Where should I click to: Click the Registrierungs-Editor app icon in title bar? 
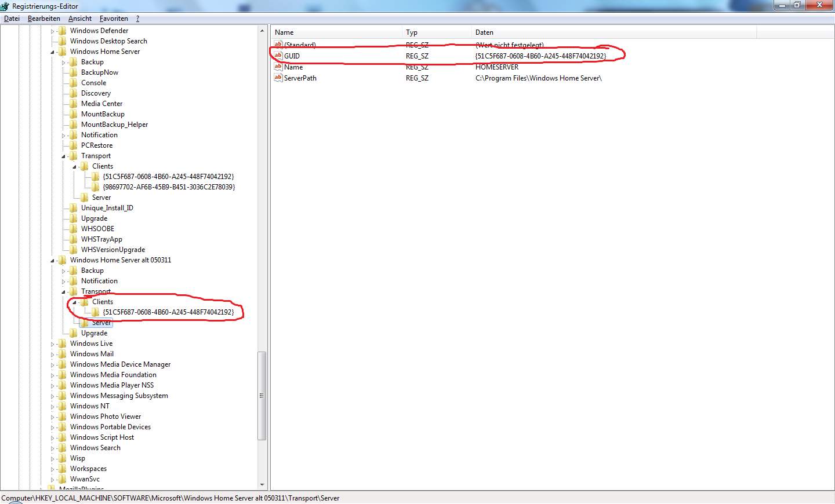click(x=5, y=6)
